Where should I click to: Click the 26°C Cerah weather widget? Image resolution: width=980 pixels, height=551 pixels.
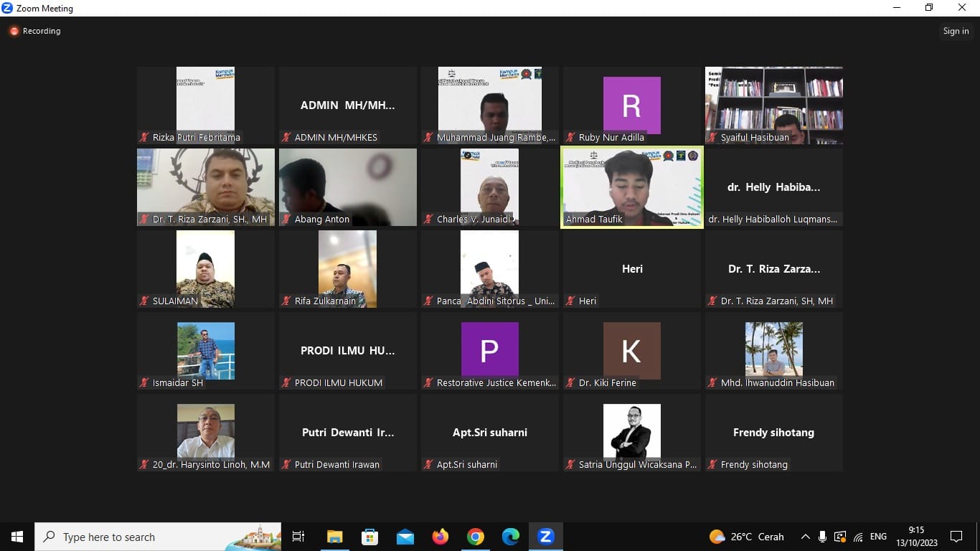click(746, 537)
